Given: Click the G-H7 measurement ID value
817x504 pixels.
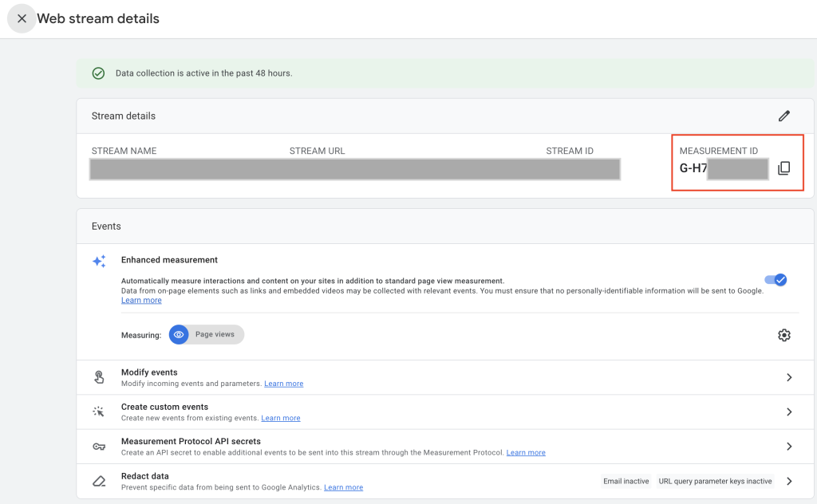Looking at the screenshot, I should coord(693,168).
